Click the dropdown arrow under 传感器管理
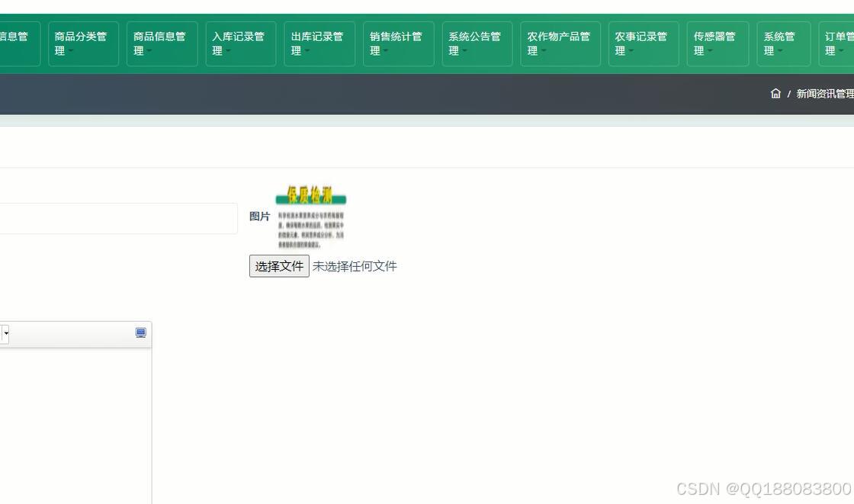Viewport: 854px width, 504px height. [711, 52]
